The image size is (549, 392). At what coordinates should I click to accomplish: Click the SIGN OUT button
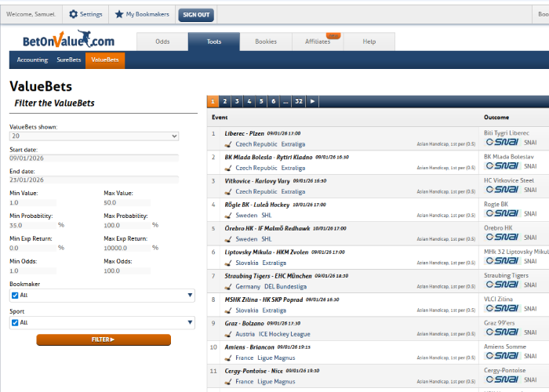[196, 15]
